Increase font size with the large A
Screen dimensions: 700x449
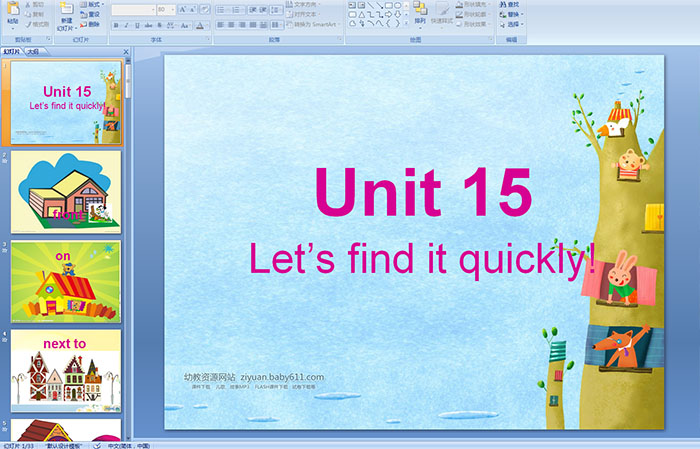pos(183,10)
